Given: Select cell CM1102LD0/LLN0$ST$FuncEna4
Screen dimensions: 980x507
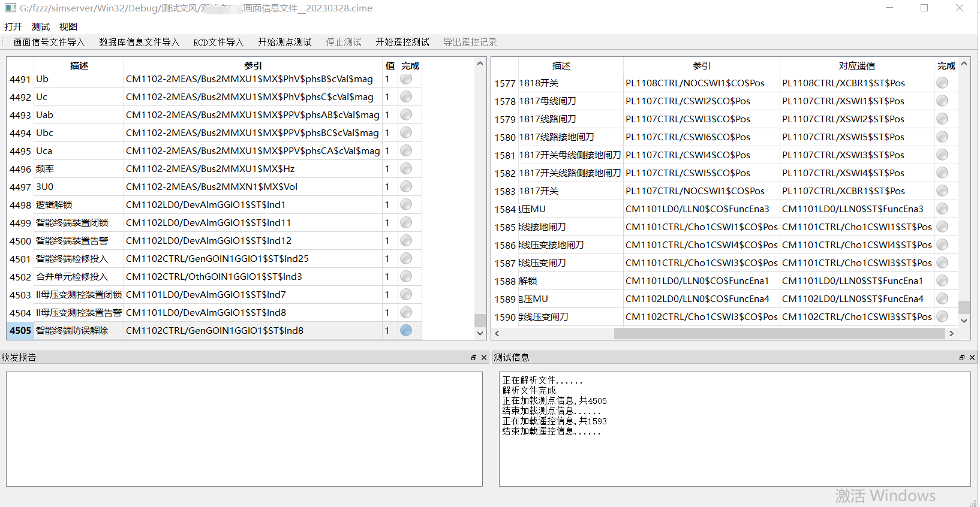Looking at the screenshot, I should pos(857,299).
